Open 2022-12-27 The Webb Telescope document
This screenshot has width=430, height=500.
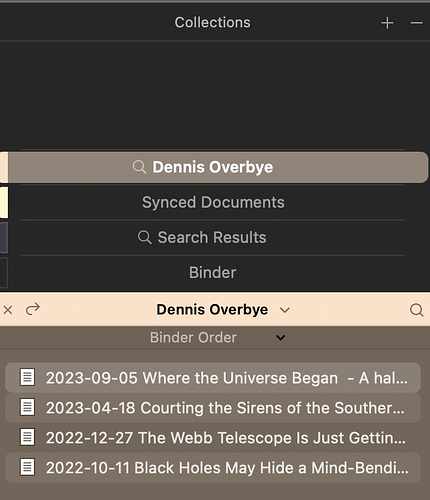[213, 438]
